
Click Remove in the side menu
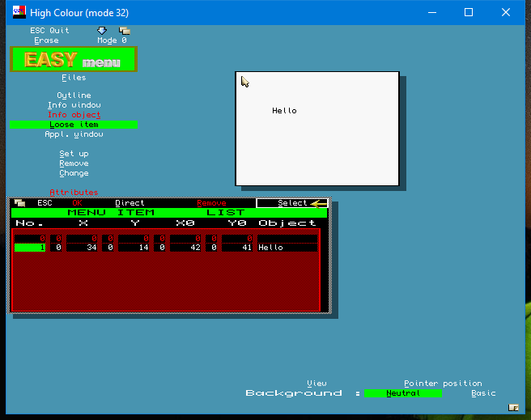click(74, 163)
